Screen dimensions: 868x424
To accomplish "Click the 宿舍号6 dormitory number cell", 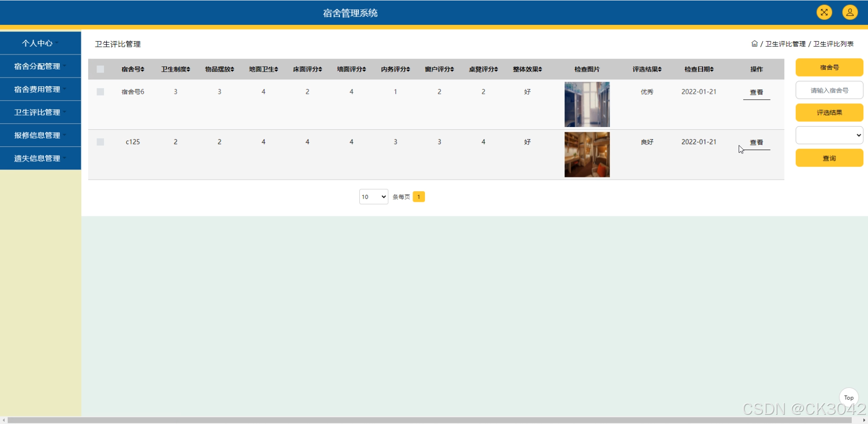I will click(133, 92).
